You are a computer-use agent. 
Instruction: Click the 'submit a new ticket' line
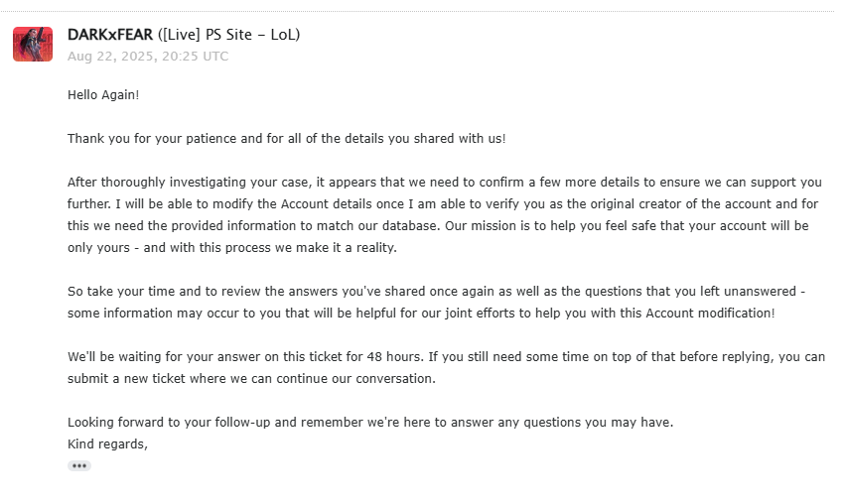(251, 379)
